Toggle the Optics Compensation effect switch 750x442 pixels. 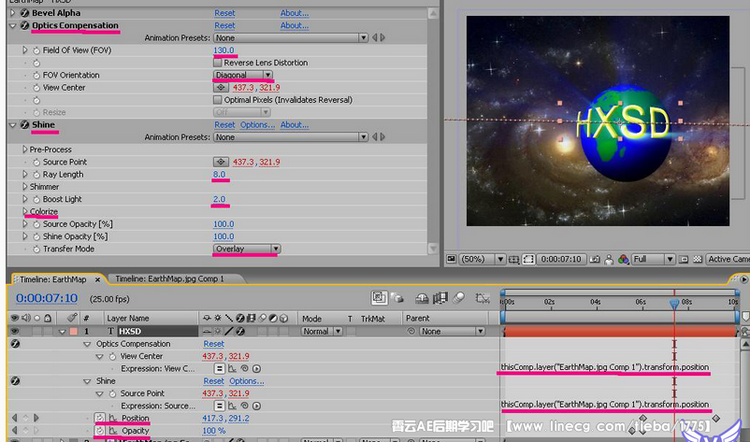[x=24, y=25]
